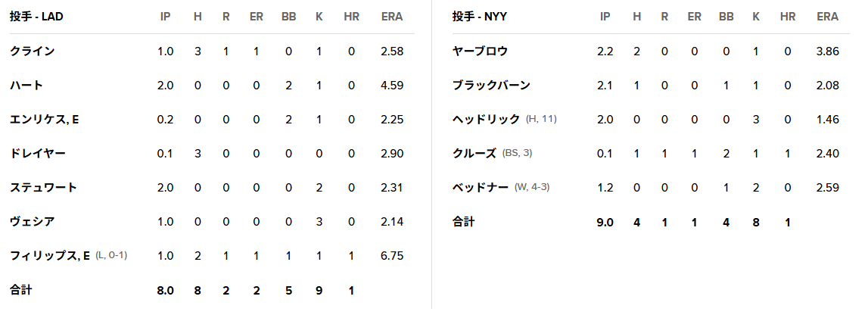Click the NYY IP column header
The height and width of the screenshot is (315, 868).
pos(605,17)
